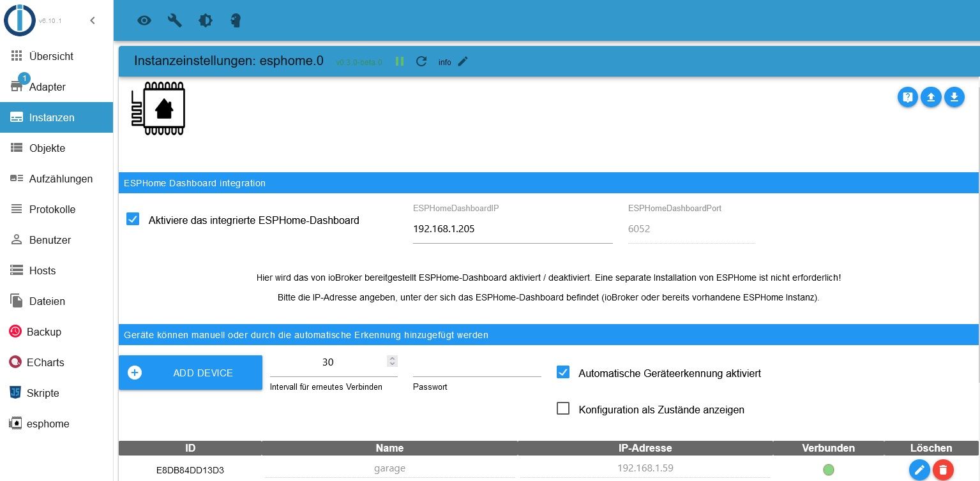
Task: Click the Verbunden column header
Action: [x=829, y=448]
